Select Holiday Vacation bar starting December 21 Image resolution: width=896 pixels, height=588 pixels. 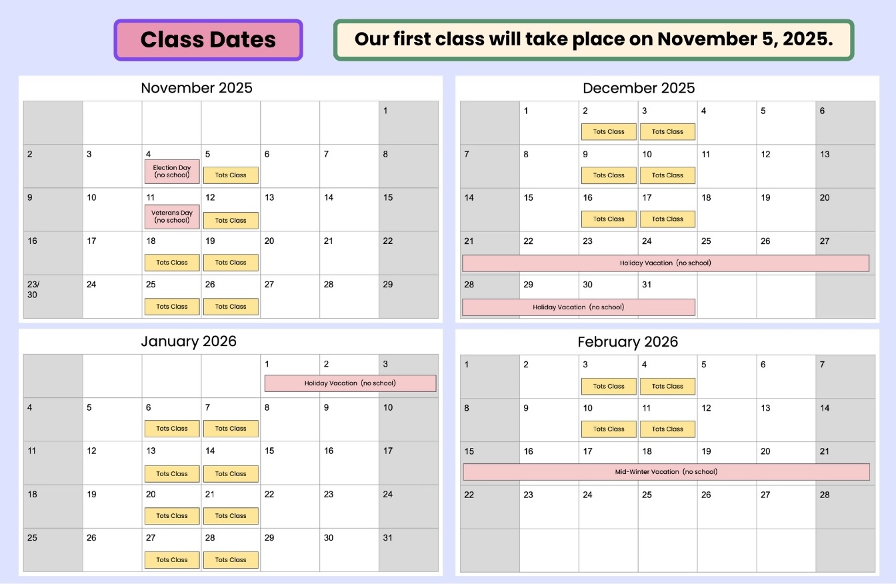[x=665, y=263]
